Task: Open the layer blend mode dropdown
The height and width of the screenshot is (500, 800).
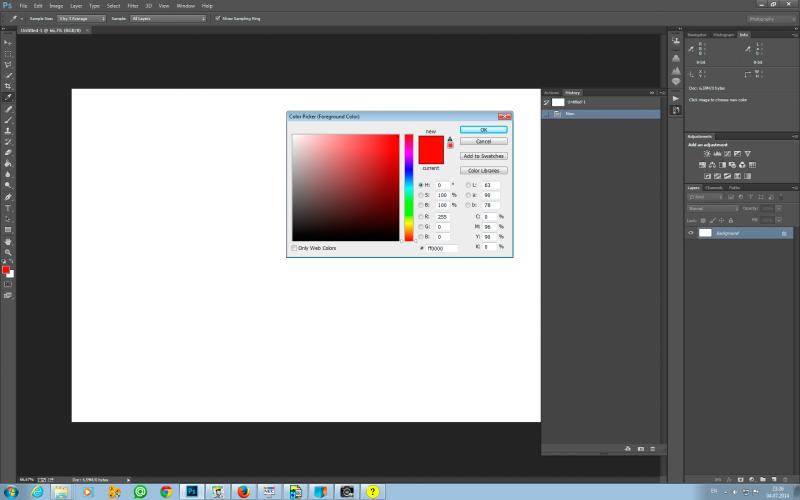Action: tap(713, 209)
